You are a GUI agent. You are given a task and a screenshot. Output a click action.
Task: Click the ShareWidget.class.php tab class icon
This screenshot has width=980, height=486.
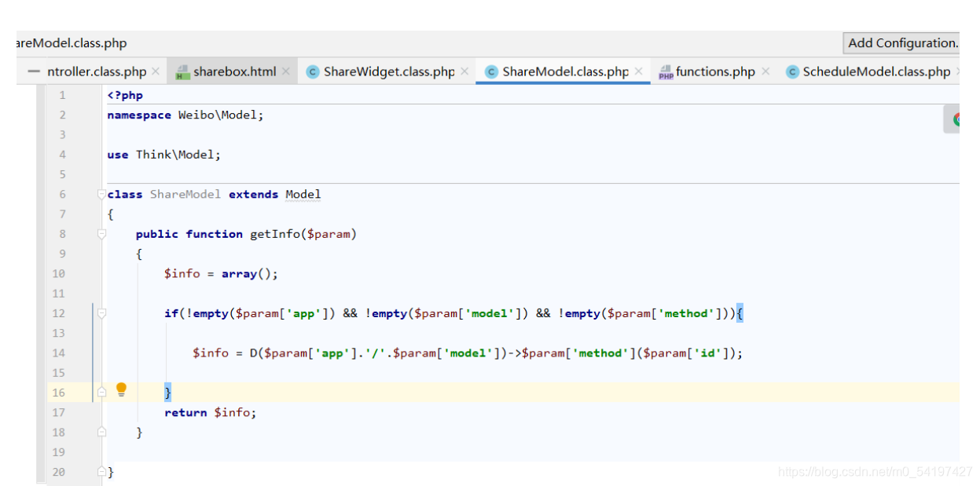(312, 72)
